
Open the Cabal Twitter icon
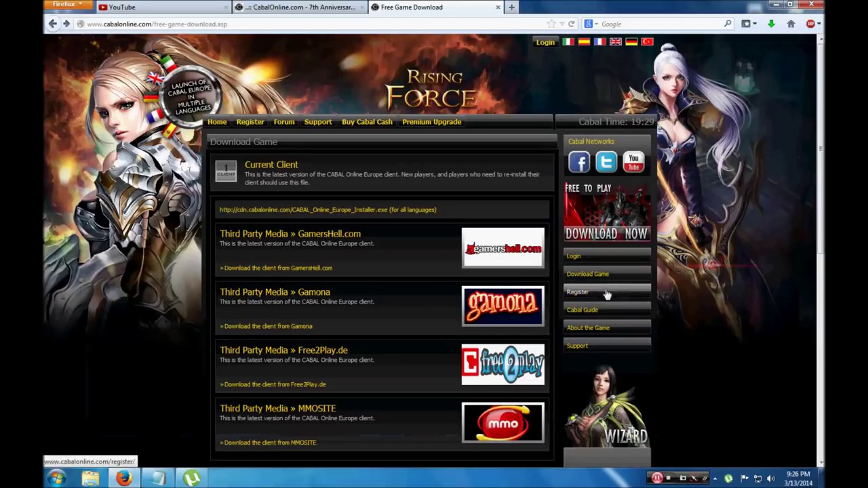click(x=606, y=162)
